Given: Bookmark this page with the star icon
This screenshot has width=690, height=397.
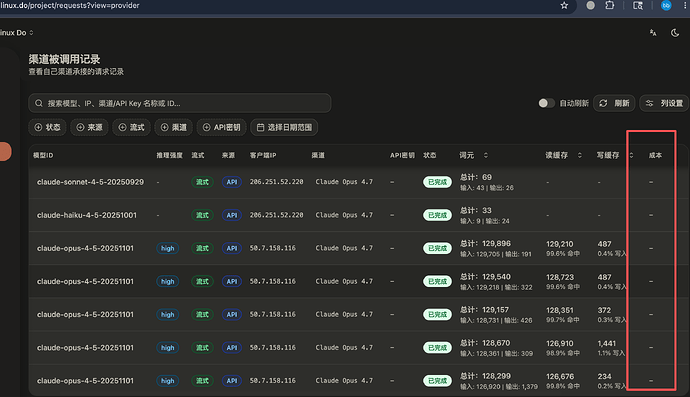Looking at the screenshot, I should (x=564, y=5).
